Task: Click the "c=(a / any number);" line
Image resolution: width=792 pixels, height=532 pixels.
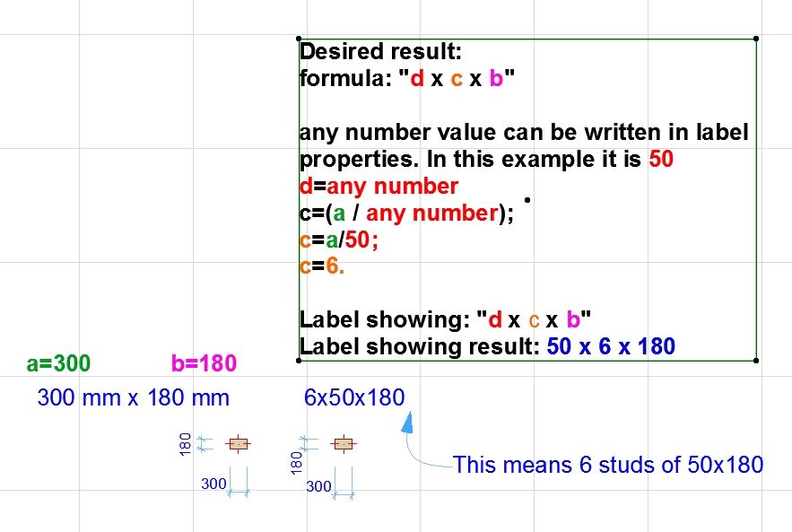Action: (x=406, y=213)
